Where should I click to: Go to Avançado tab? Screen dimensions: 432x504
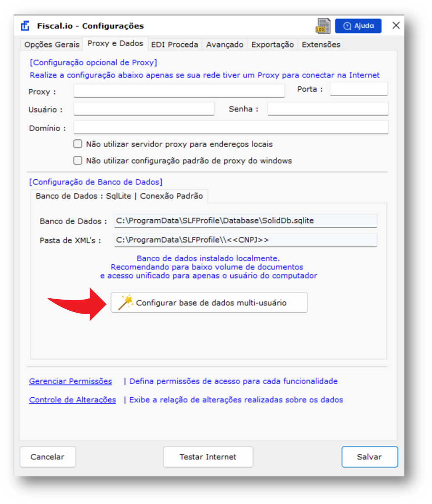point(225,44)
